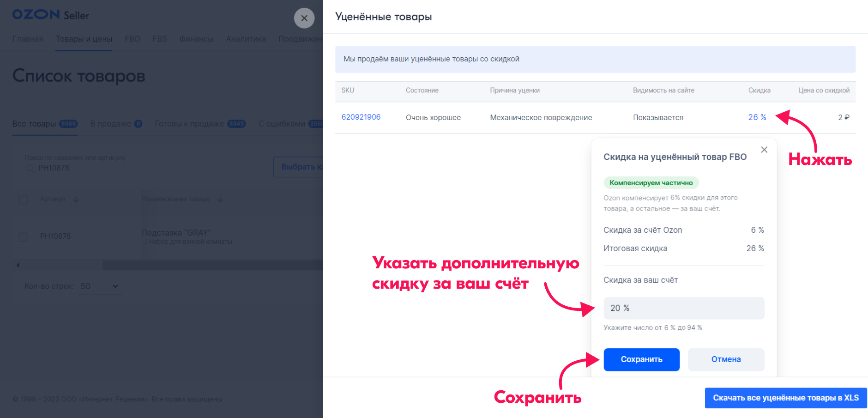Click the left scroll arrow of table
This screenshot has height=418, width=868.
(x=18, y=265)
